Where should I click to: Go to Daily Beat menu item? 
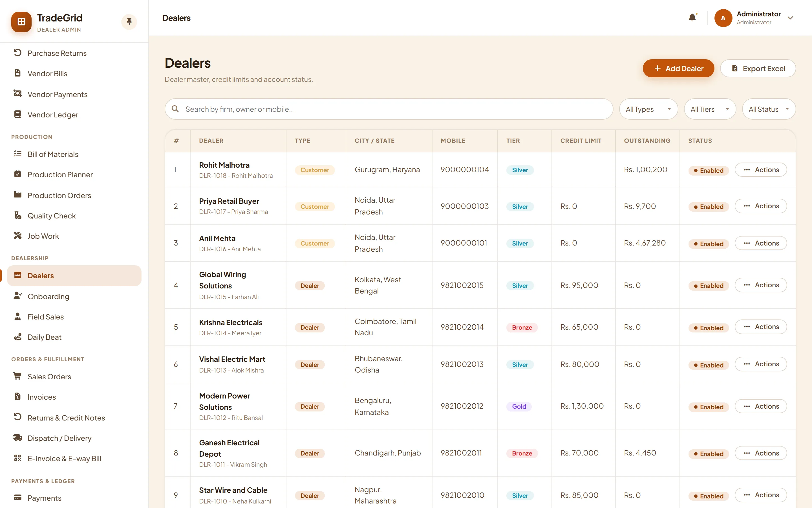74,337
